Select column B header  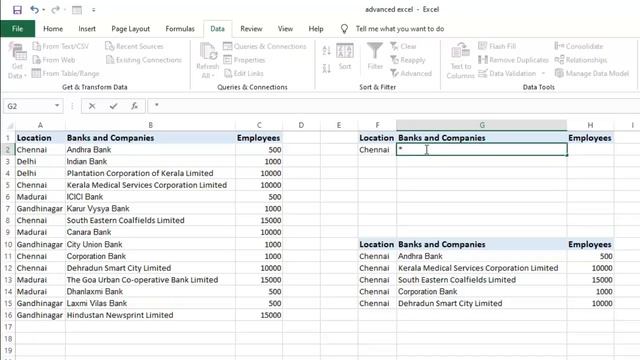(x=150, y=125)
